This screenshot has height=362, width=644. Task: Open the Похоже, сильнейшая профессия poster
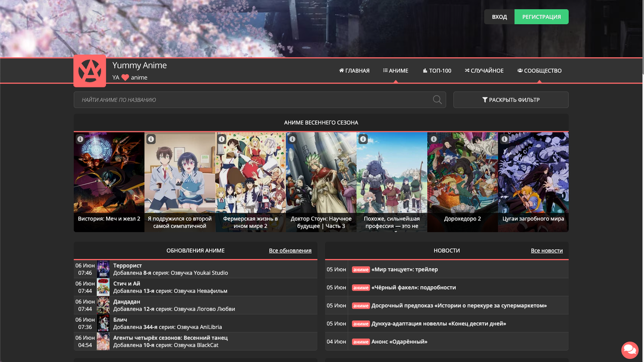coord(392,182)
